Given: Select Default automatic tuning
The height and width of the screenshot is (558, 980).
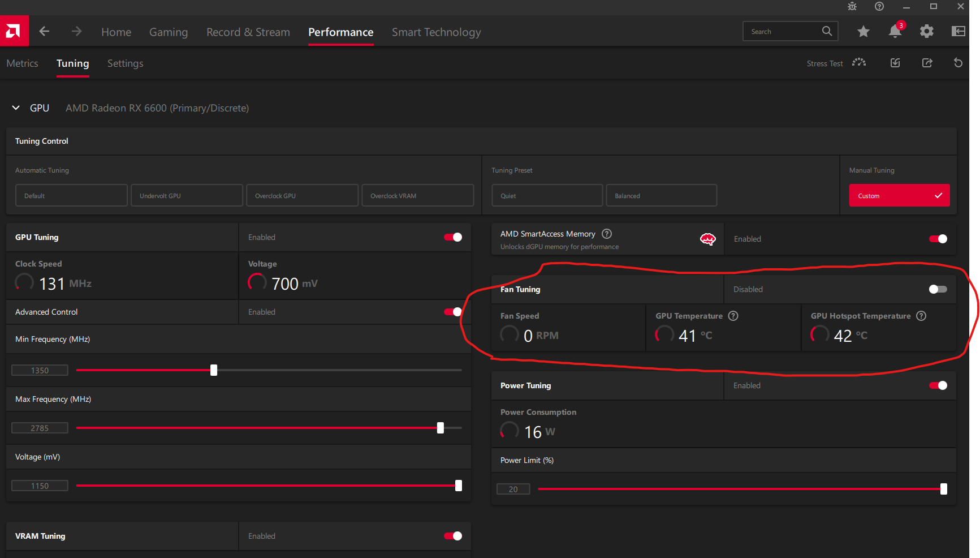Looking at the screenshot, I should (71, 195).
